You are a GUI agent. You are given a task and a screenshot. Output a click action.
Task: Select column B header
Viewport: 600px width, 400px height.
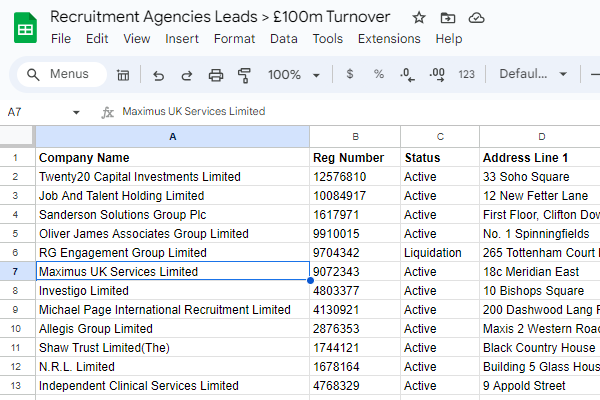point(355,137)
